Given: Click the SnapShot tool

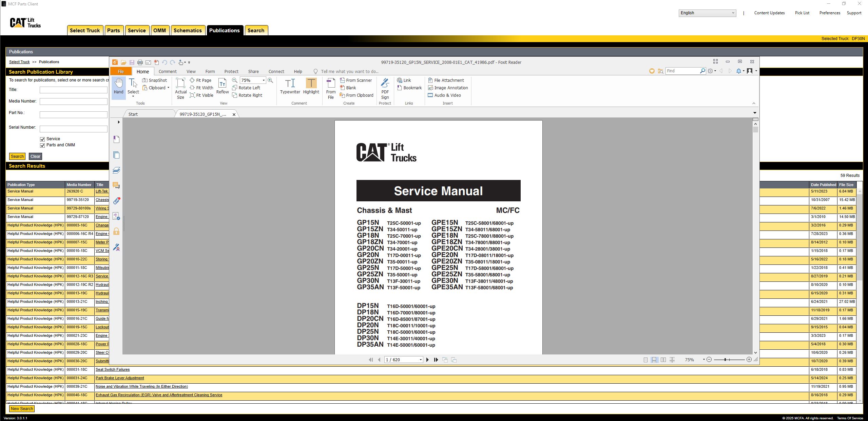Looking at the screenshot, I should (x=155, y=80).
